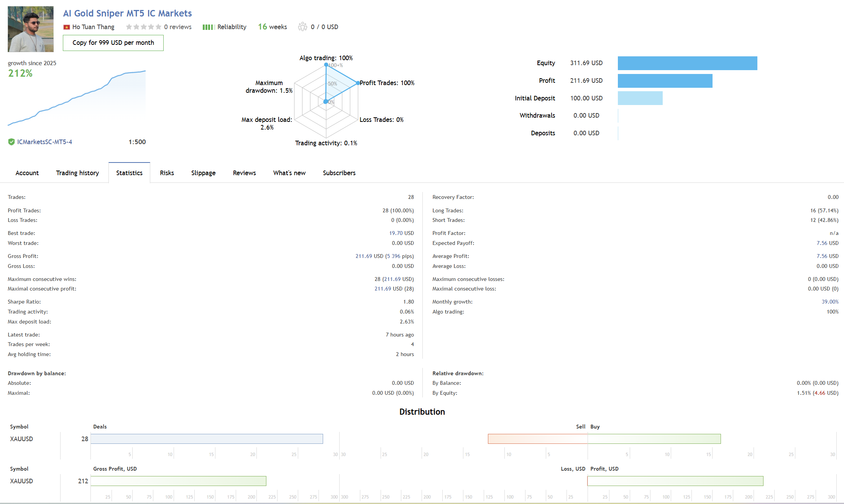Click the author profile photo
The image size is (844, 504).
[31, 29]
